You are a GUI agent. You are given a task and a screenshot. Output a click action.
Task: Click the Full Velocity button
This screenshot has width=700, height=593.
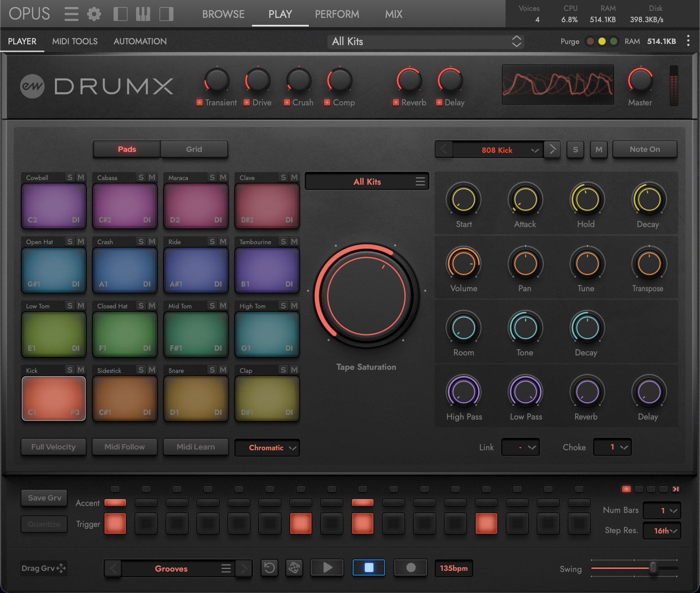pyautogui.click(x=53, y=447)
